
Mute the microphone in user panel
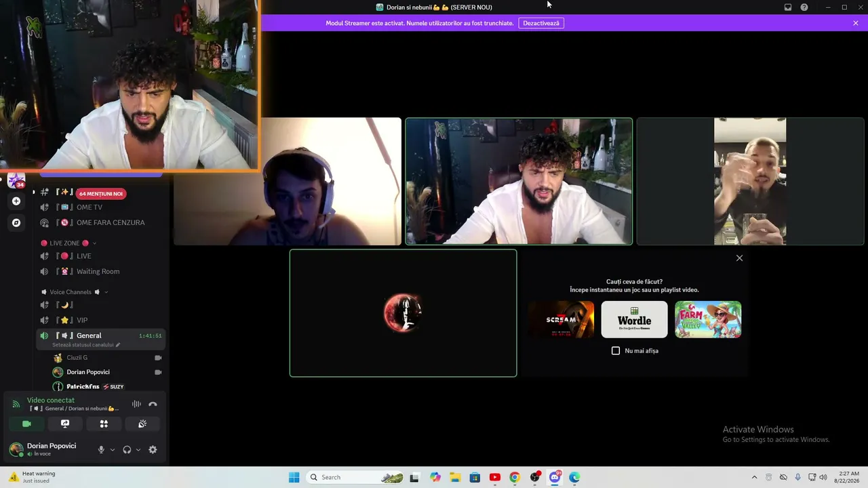pyautogui.click(x=101, y=449)
